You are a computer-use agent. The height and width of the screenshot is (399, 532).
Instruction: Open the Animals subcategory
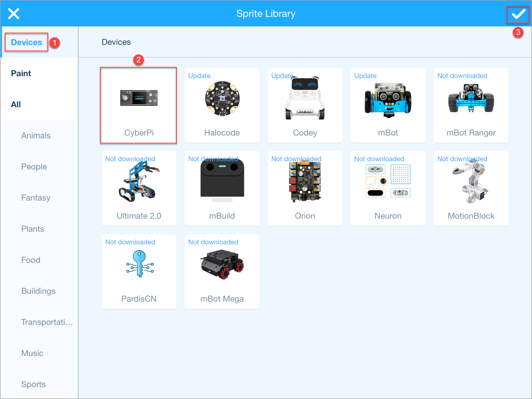(36, 136)
